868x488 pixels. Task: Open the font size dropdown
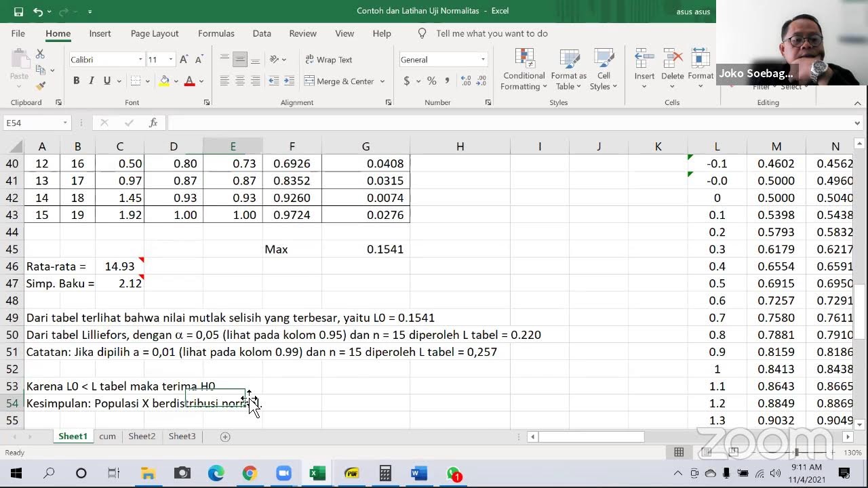pos(171,60)
